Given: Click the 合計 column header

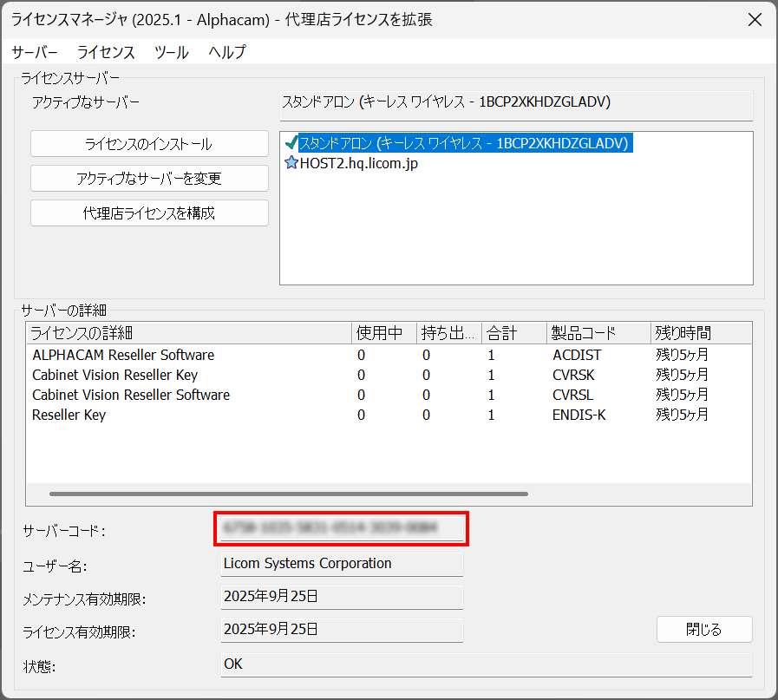Looking at the screenshot, I should pos(514,333).
